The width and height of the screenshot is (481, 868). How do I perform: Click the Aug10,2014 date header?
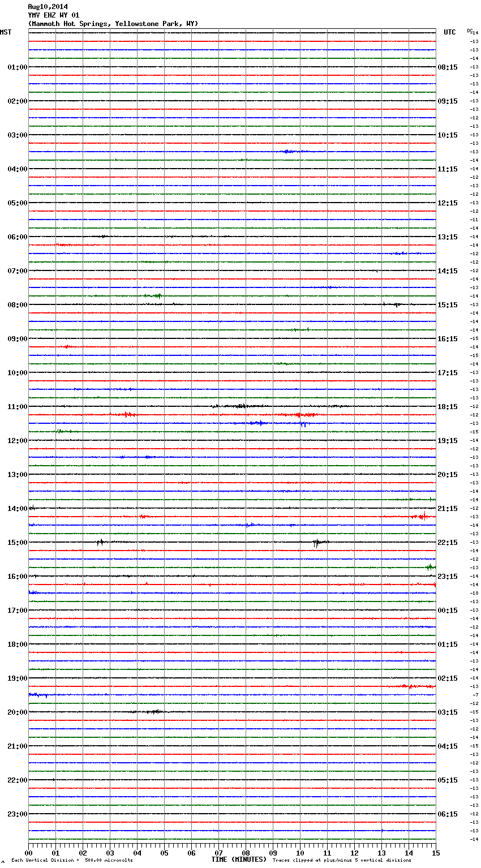pos(48,7)
